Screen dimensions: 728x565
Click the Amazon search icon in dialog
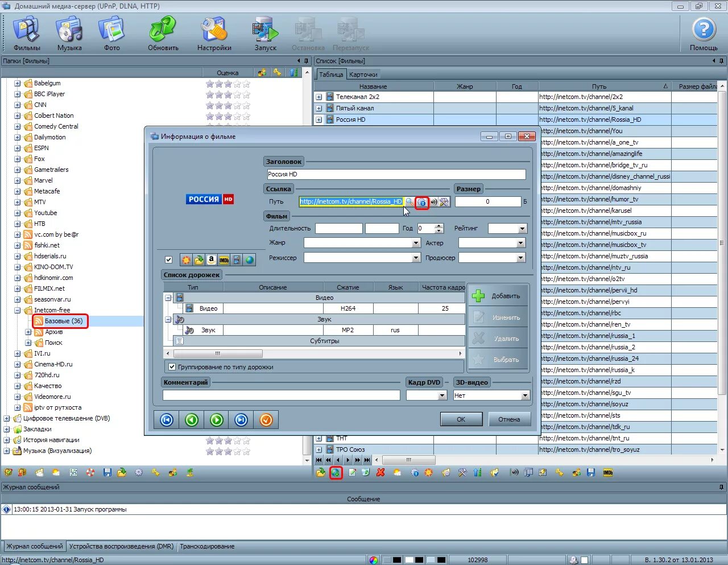(212, 260)
